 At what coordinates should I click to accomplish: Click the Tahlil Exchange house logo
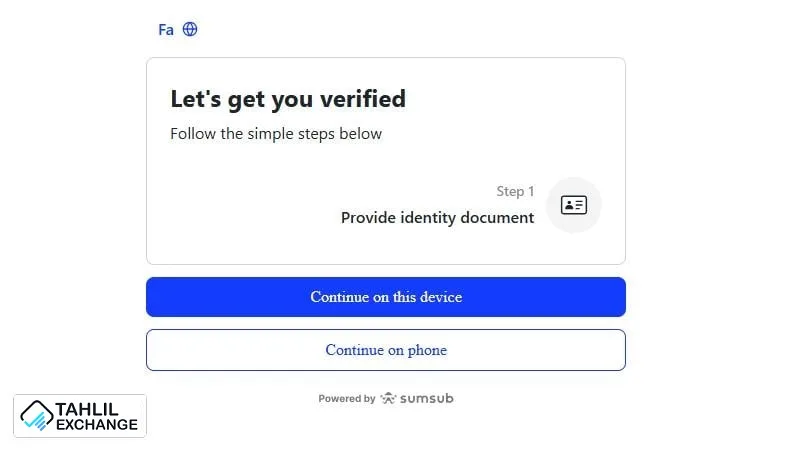(x=37, y=415)
